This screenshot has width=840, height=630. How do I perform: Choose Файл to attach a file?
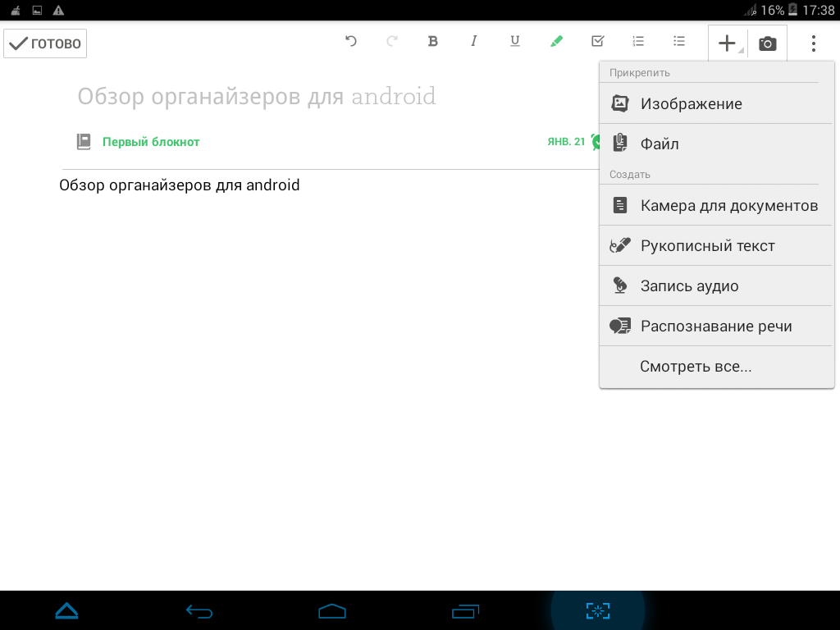pyautogui.click(x=660, y=144)
